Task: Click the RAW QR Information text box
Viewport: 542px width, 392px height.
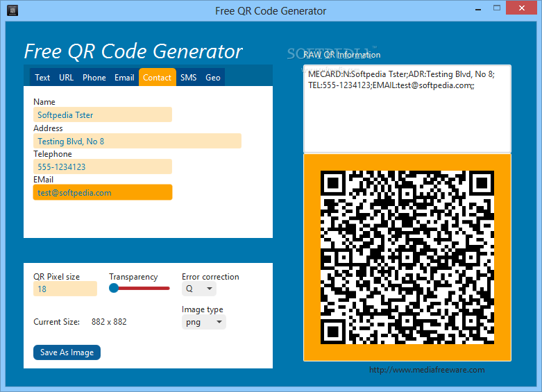Action: (x=407, y=108)
